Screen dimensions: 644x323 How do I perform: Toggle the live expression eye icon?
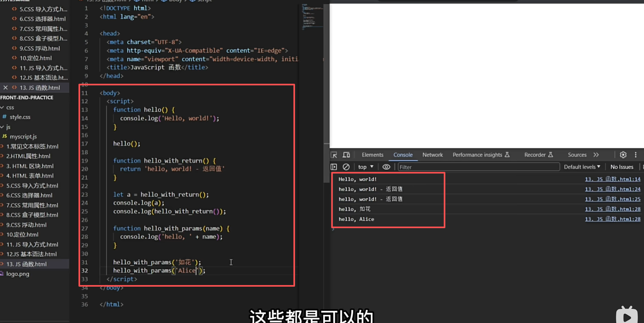pos(386,167)
